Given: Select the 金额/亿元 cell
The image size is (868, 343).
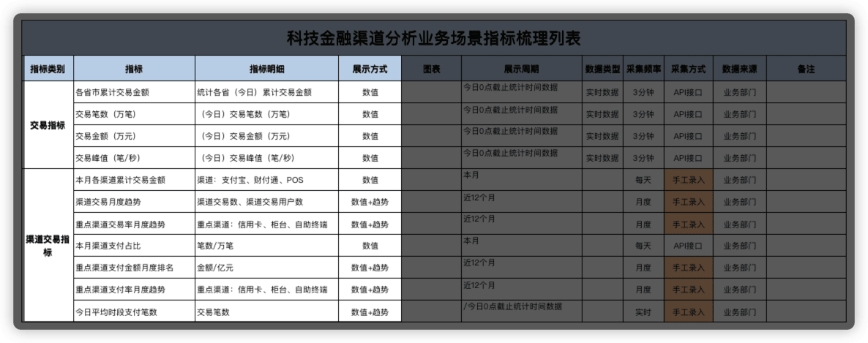Looking at the screenshot, I should [267, 267].
